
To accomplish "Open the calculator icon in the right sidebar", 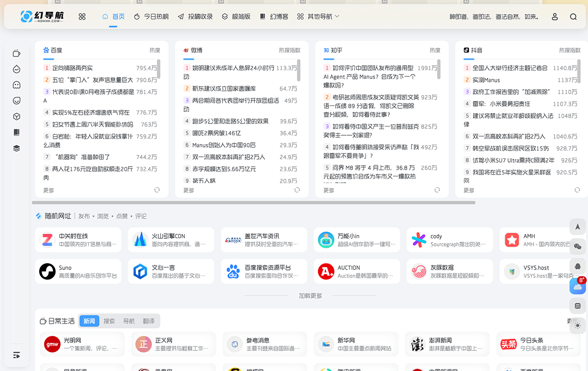I will point(578,305).
